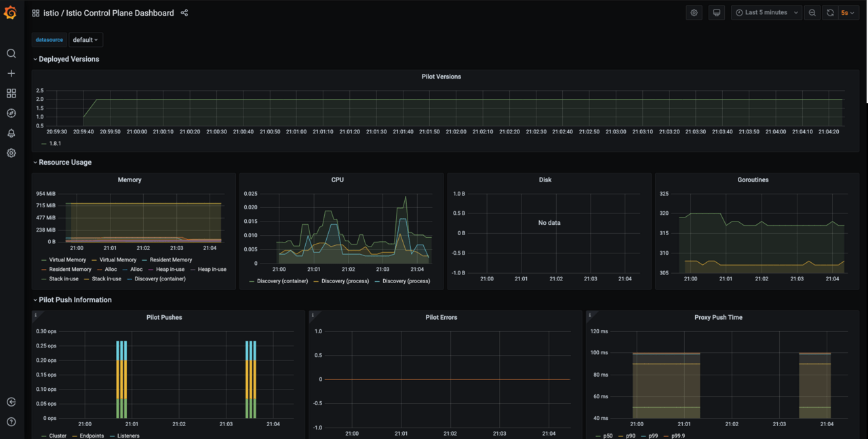Open the Pilot Pushes panel title menu
Viewport: 868px width, 439px height.
pos(164,317)
